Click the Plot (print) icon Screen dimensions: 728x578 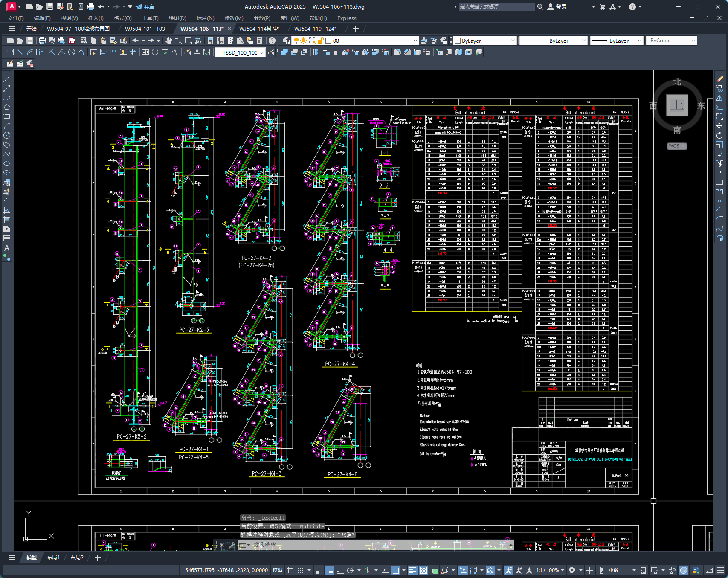(42, 41)
